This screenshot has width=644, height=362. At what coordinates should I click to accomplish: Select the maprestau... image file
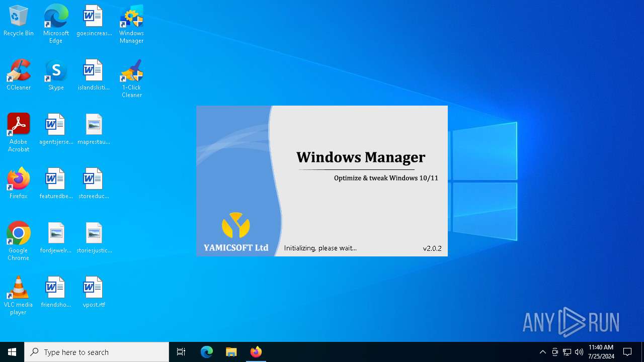coord(94,130)
